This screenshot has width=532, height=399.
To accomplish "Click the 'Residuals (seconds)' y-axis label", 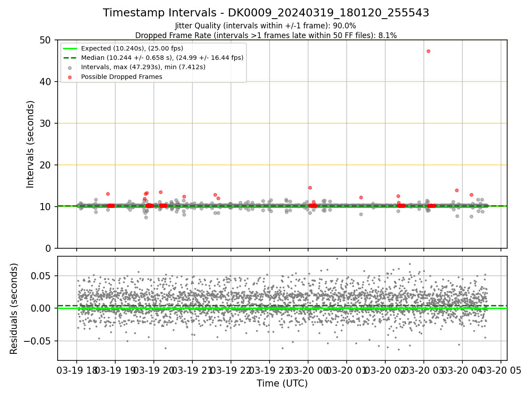I will pos(14,309).
